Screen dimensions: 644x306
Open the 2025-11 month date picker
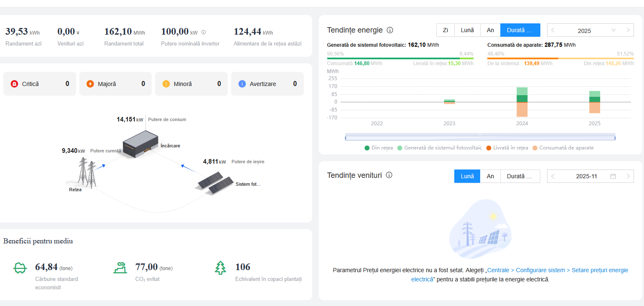click(590, 176)
